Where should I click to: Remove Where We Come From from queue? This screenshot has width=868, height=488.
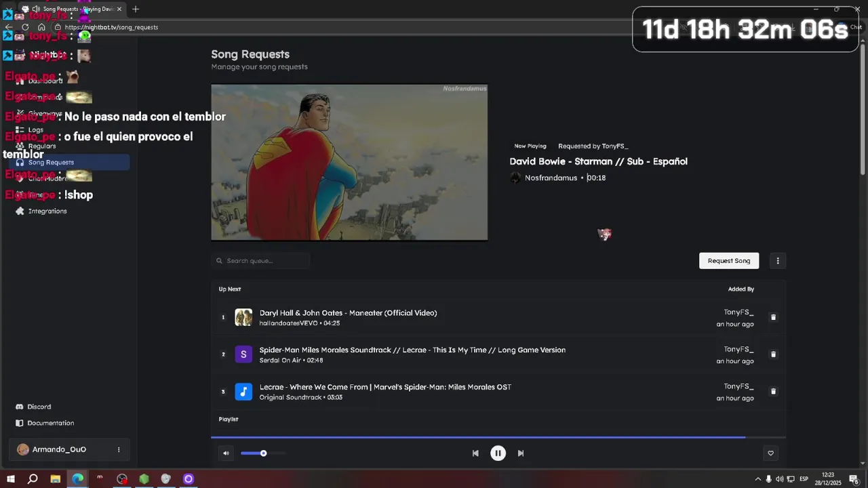click(x=773, y=392)
